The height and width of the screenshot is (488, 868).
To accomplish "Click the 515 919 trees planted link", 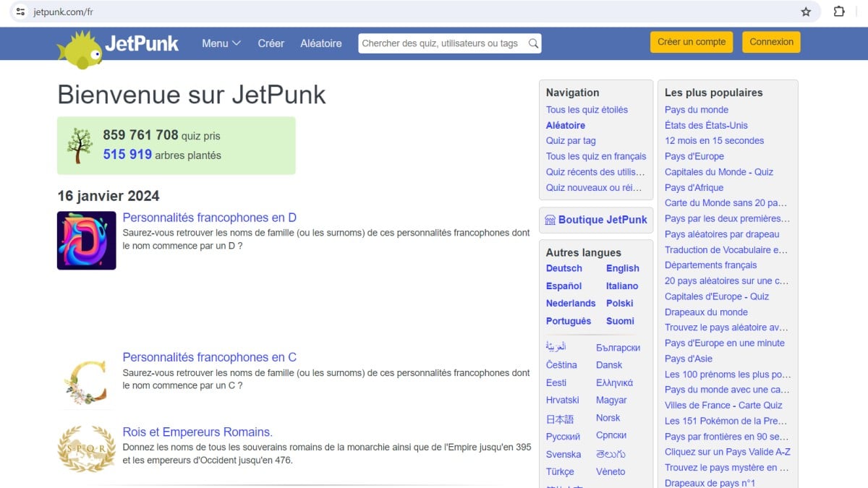I will [x=127, y=155].
